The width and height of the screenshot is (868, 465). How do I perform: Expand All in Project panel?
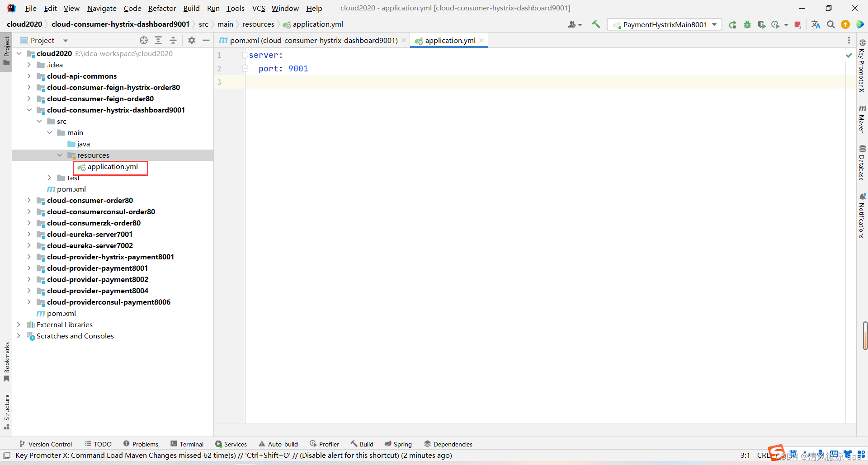(158, 40)
